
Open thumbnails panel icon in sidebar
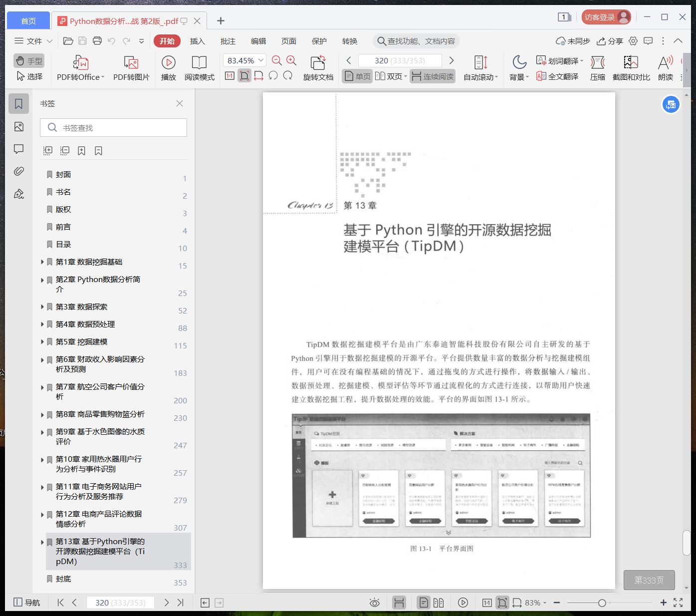[18, 127]
